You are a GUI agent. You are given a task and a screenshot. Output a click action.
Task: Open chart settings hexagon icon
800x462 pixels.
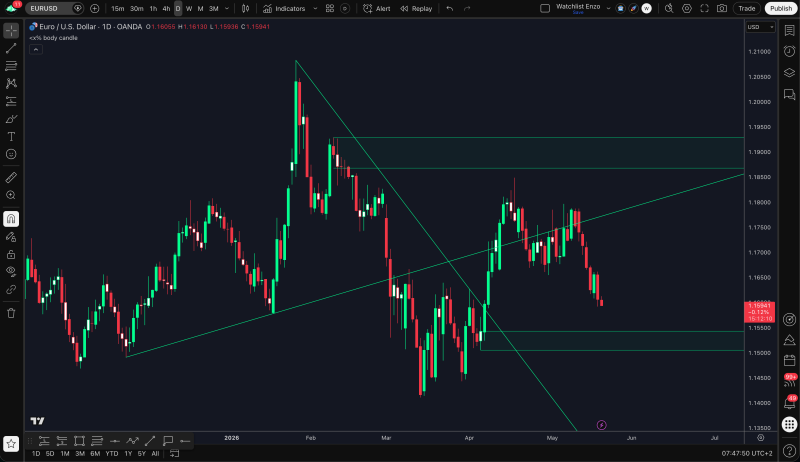(x=687, y=8)
